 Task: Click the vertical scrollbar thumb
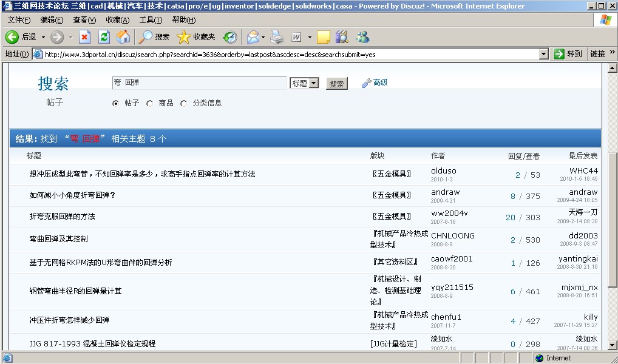pyautogui.click(x=612, y=220)
